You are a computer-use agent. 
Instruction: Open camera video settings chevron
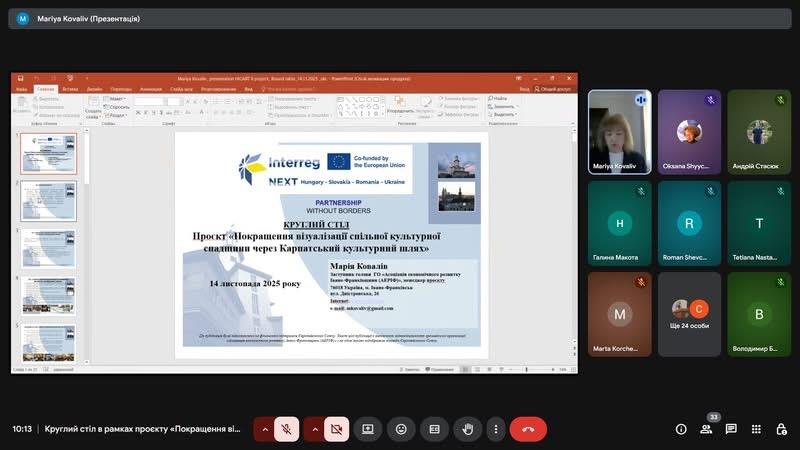[315, 429]
